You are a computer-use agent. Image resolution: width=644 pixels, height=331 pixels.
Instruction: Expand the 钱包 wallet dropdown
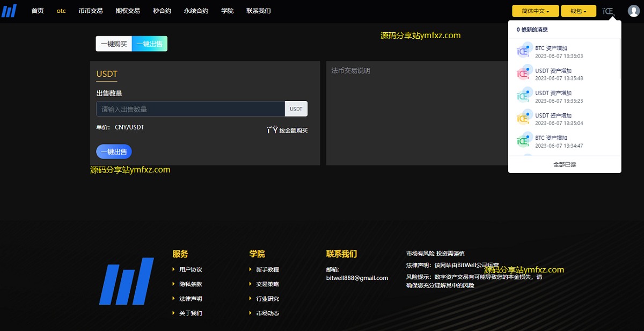tap(582, 11)
